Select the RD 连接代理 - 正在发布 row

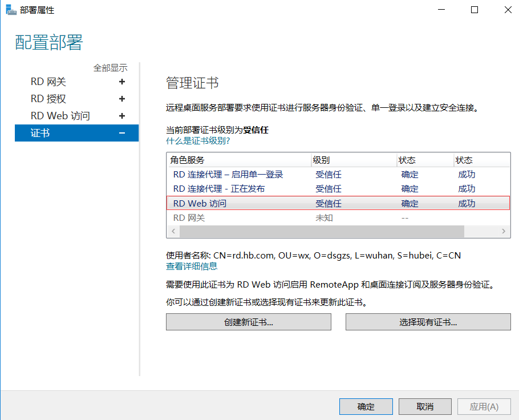click(338, 189)
